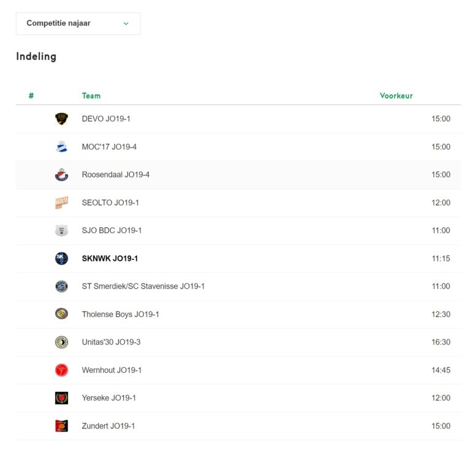Click the Yerseke club crest
Screen dimensions: 476x450
click(61, 398)
